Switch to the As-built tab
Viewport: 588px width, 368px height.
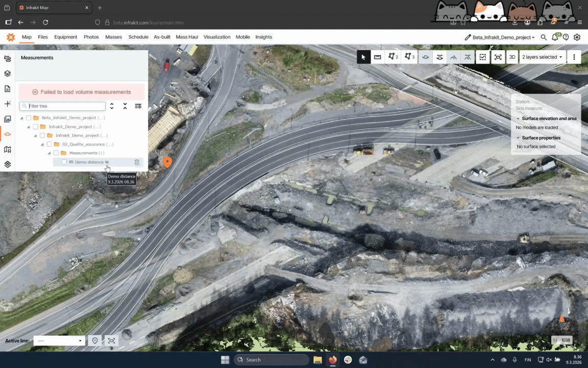(x=162, y=37)
